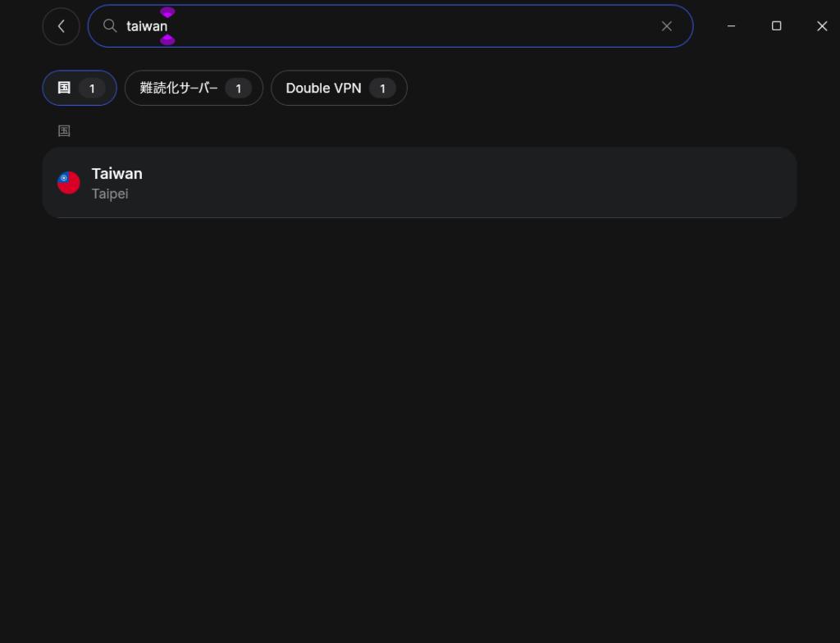This screenshot has height=643, width=840.
Task: Switch to the 難読化サーバー filter
Action: (x=194, y=88)
